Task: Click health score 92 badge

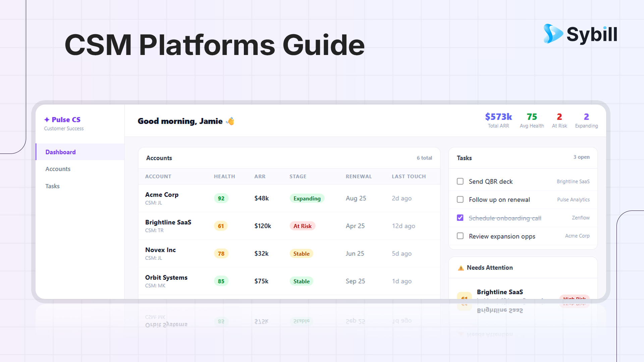Action: (x=221, y=198)
